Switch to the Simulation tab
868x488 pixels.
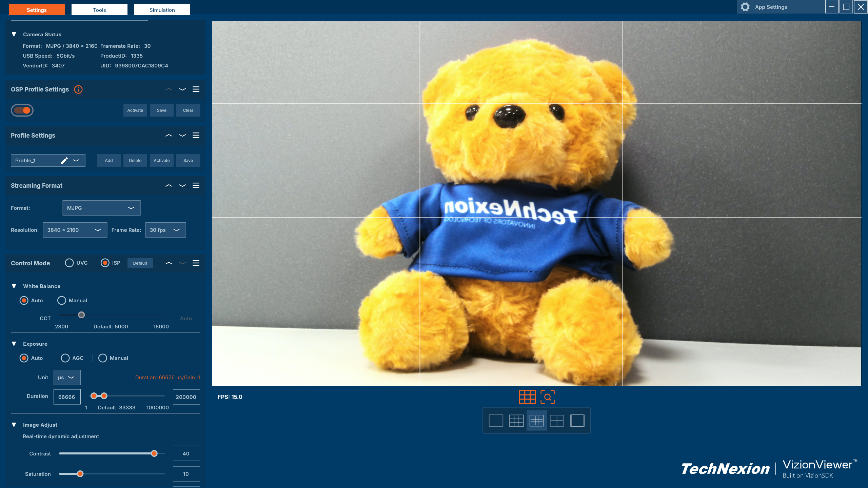(x=162, y=10)
